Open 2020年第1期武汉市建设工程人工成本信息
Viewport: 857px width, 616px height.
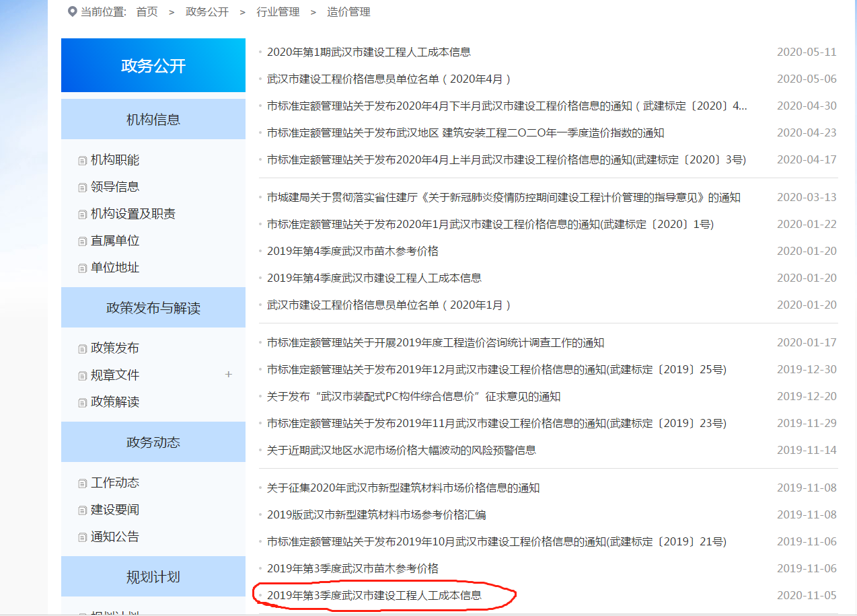369,52
